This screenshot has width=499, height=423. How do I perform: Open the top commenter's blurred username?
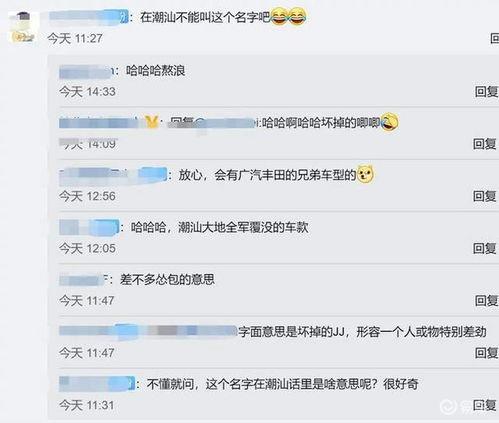pos(89,16)
